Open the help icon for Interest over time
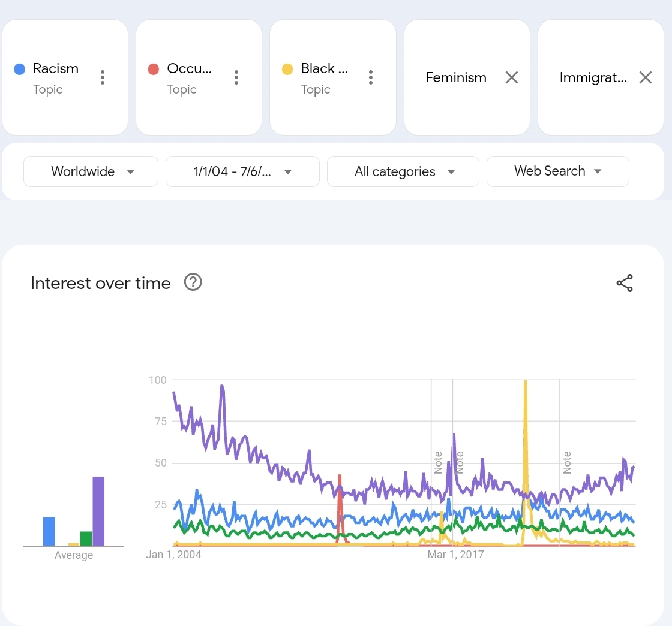Image resolution: width=672 pixels, height=626 pixels. [193, 282]
